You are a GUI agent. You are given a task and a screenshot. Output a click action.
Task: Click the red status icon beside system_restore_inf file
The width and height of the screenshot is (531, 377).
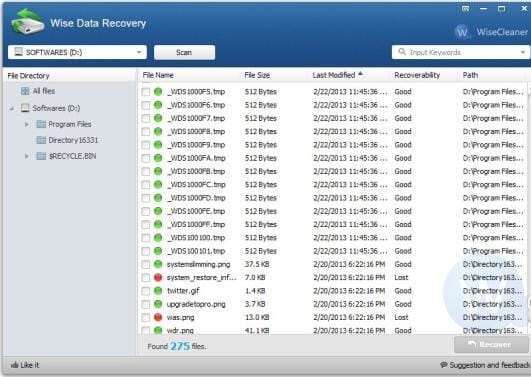click(158, 277)
